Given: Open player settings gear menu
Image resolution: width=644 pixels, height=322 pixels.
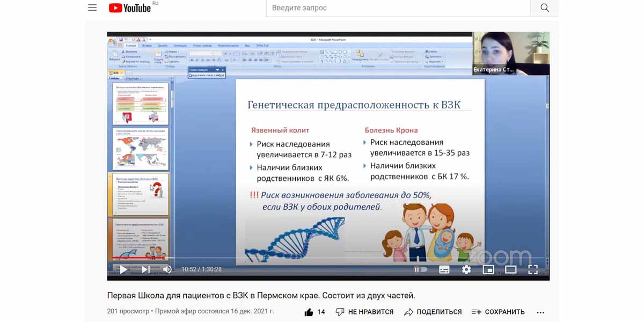Looking at the screenshot, I should tap(466, 269).
